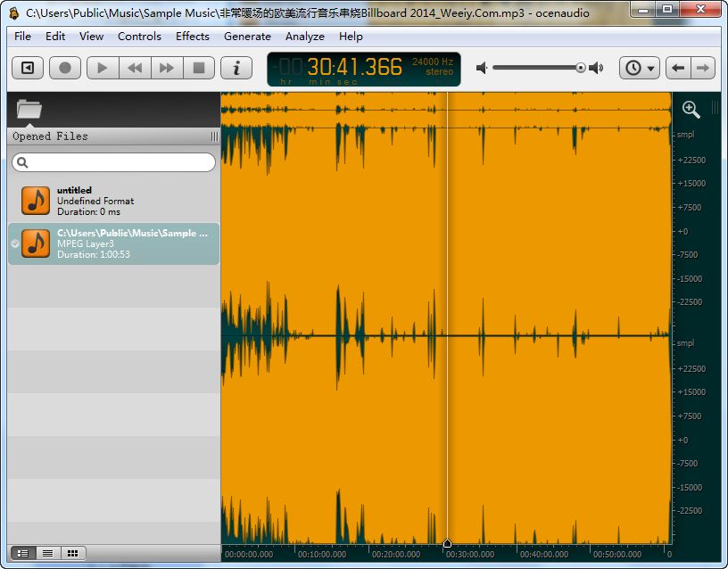This screenshot has width=728, height=569.
Task: Click the open folder icon
Action: point(29,110)
